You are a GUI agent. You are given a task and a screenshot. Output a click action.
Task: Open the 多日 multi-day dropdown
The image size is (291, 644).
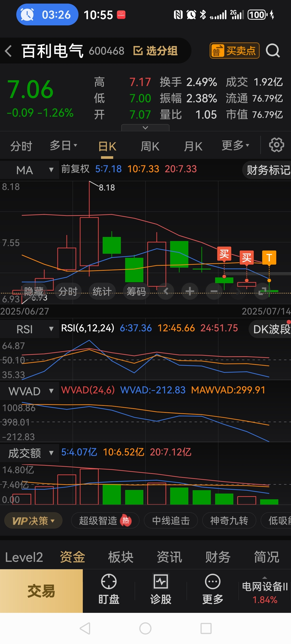pyautogui.click(x=63, y=145)
